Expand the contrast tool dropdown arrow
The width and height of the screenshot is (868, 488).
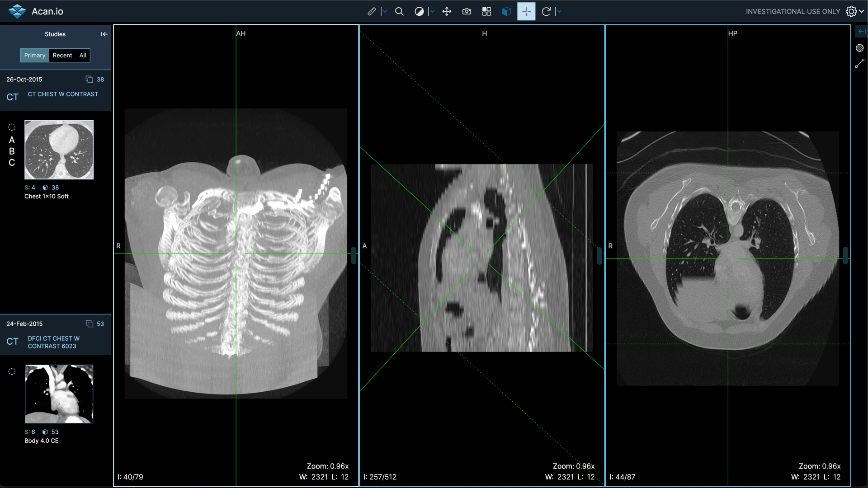[432, 12]
